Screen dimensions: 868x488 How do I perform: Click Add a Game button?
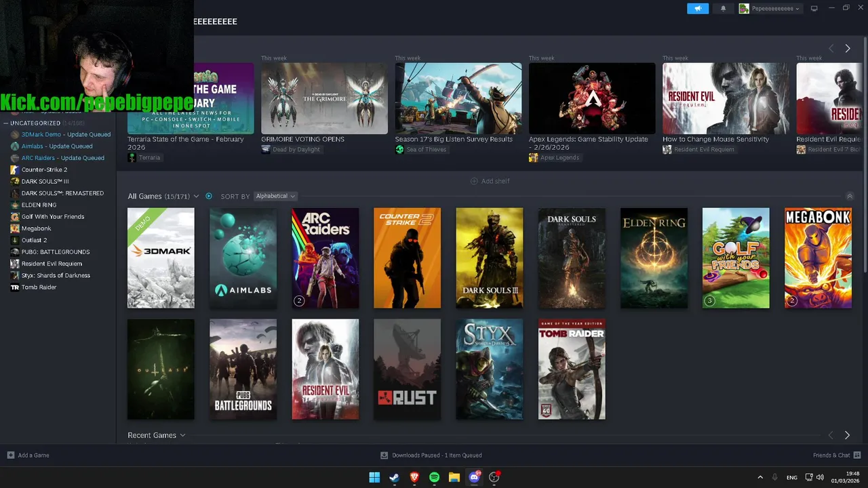(28, 455)
